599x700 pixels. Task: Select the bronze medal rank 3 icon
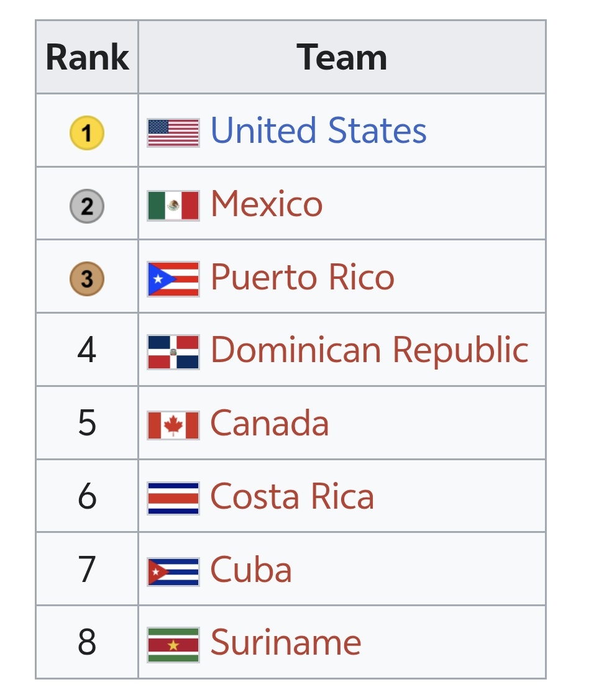click(x=87, y=279)
